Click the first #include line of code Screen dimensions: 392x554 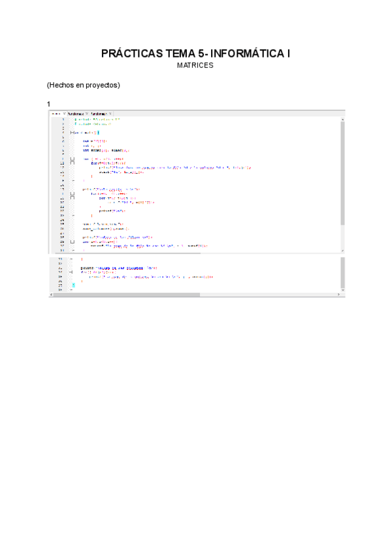pos(95,120)
